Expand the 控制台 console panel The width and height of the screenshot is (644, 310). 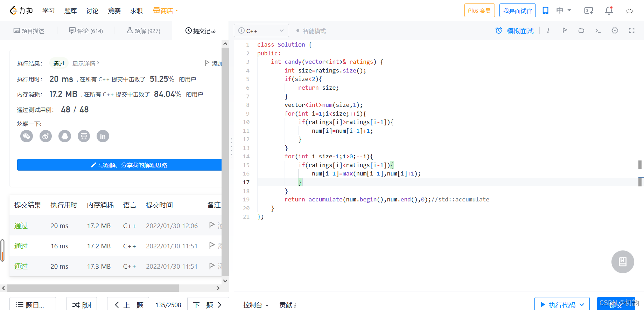[256, 305]
